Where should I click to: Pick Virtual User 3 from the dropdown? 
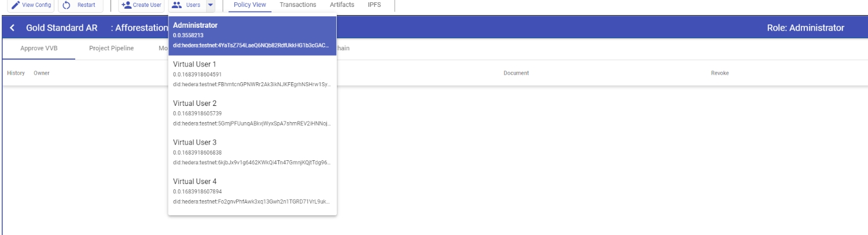(252, 152)
